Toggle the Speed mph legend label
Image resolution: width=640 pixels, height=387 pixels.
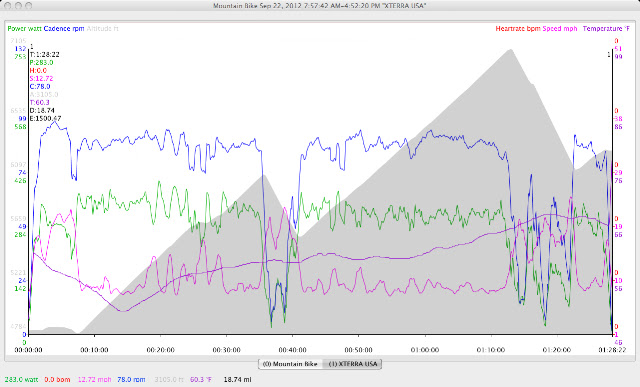point(560,29)
